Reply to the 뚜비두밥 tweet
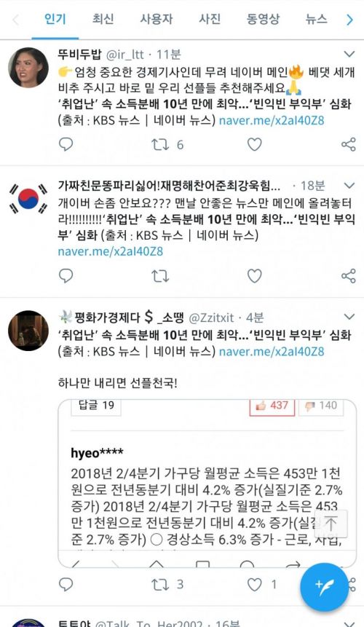 66,144
